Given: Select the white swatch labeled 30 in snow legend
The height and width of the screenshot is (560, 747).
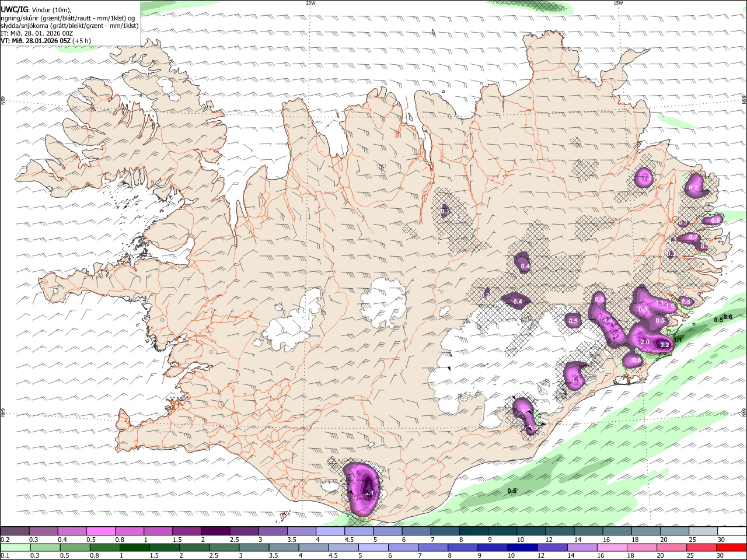Looking at the screenshot, I should [x=732, y=531].
